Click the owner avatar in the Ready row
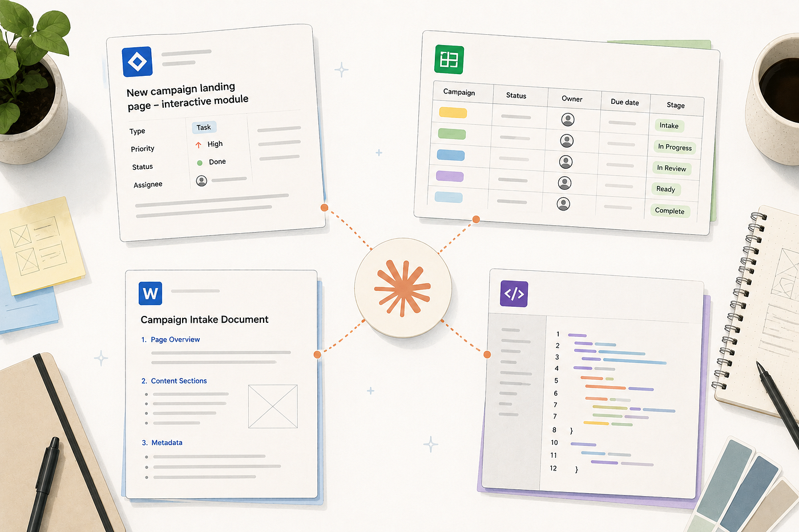This screenshot has height=532, width=799. [x=564, y=183]
